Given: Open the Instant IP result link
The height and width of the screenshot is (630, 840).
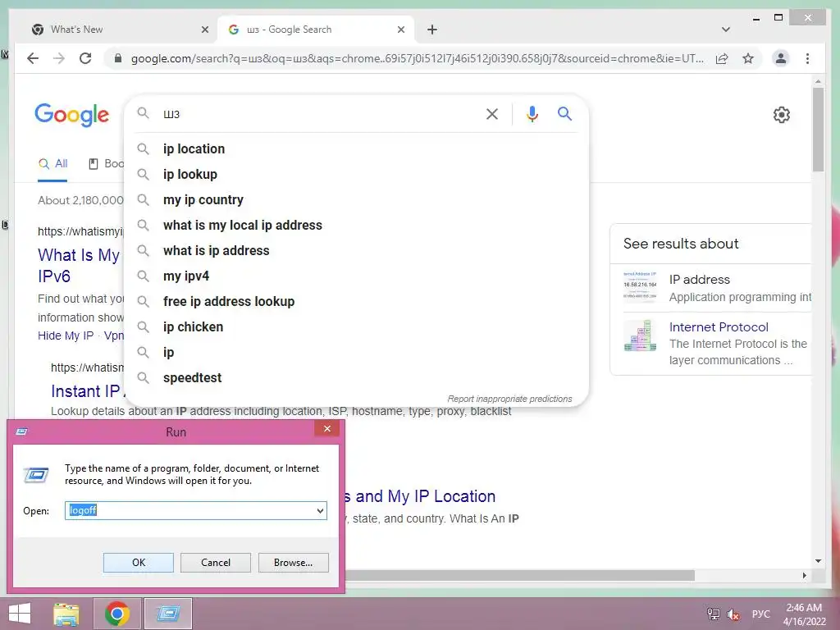Looking at the screenshot, I should pos(85,391).
